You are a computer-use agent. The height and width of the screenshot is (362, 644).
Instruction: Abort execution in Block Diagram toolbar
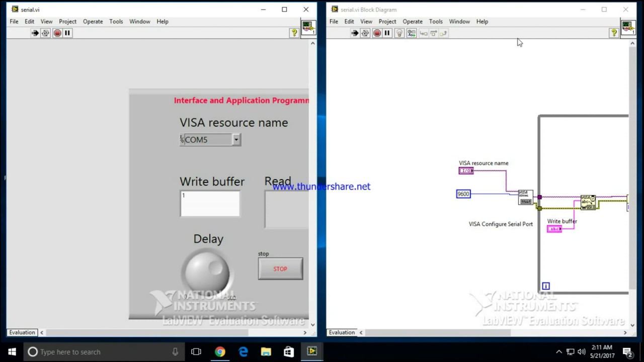click(x=377, y=33)
